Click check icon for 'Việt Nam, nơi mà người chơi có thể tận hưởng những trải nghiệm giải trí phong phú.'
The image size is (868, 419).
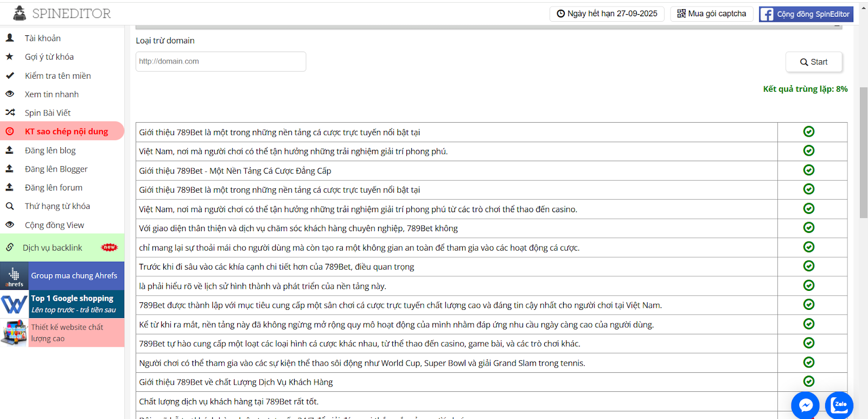[x=809, y=150]
